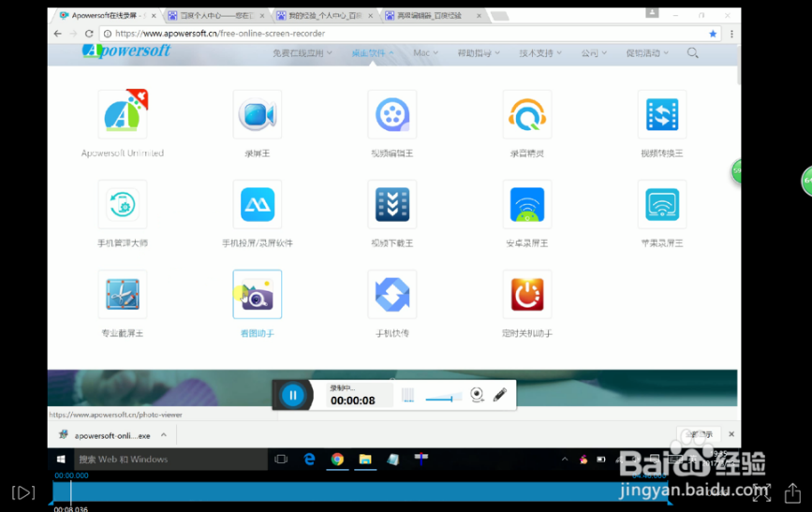Click the pencil annotate icon on recorder toolbar
Screen dimensions: 812x512
coord(500,394)
